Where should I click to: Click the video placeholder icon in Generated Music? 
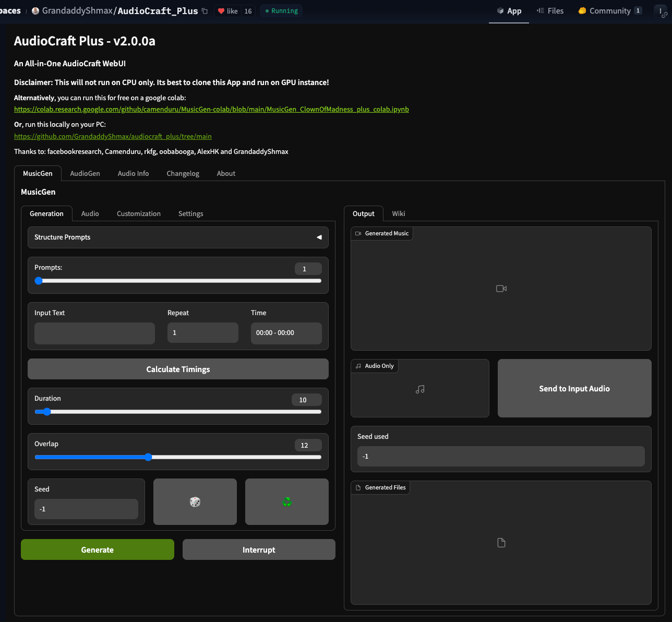[501, 289]
